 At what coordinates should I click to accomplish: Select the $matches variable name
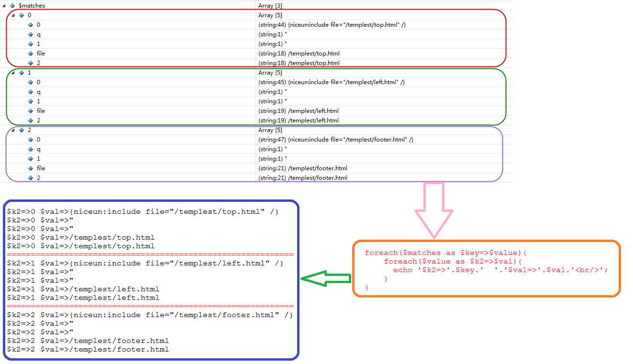[x=32, y=6]
